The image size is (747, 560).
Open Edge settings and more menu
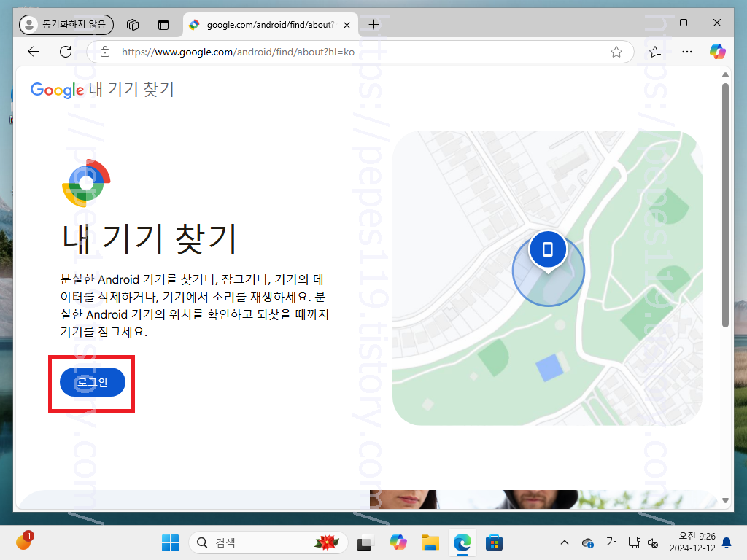coord(687,52)
